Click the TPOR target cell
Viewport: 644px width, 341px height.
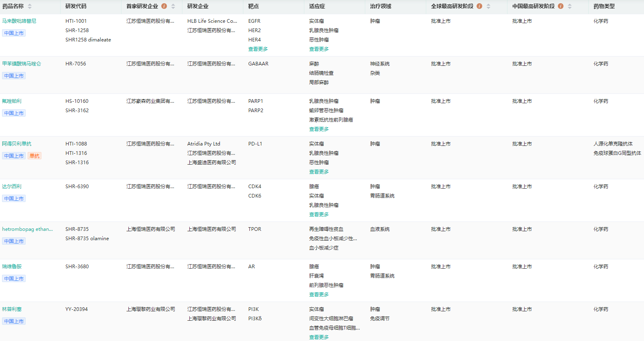[255, 229]
